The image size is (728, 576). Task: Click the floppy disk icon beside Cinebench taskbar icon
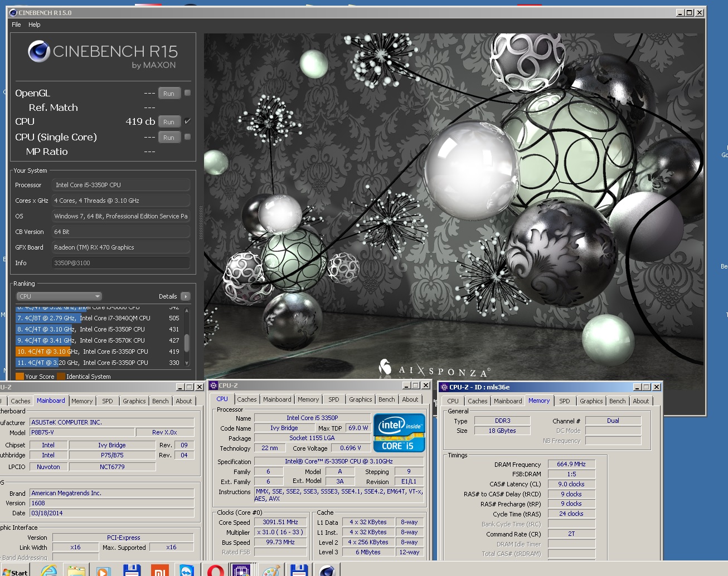[x=299, y=570]
